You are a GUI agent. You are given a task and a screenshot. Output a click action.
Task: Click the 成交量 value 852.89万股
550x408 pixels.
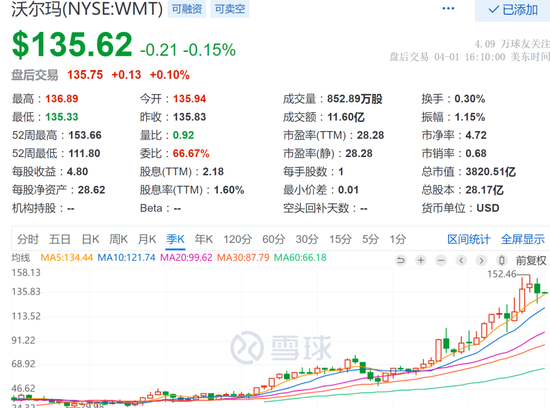tap(354, 99)
